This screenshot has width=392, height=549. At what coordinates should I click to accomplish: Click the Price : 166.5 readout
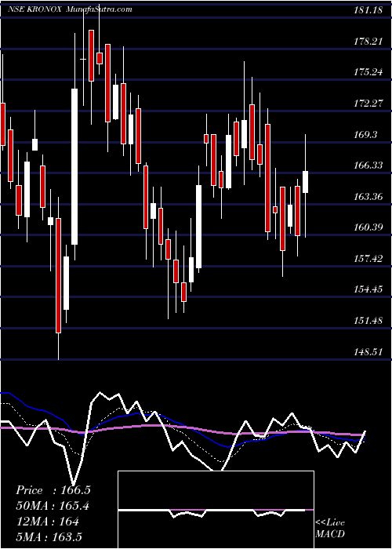[x=53, y=490]
